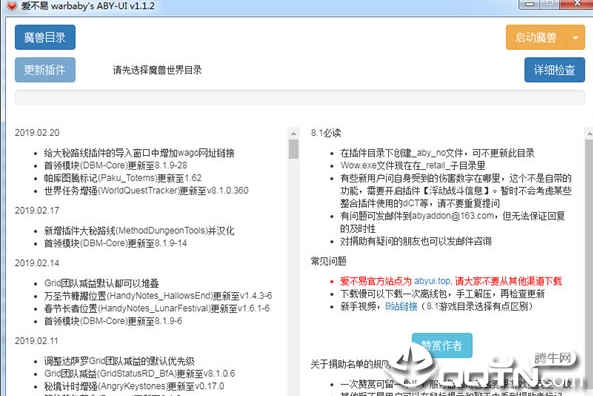Maximize the ABY-UI window

click(551, 4)
